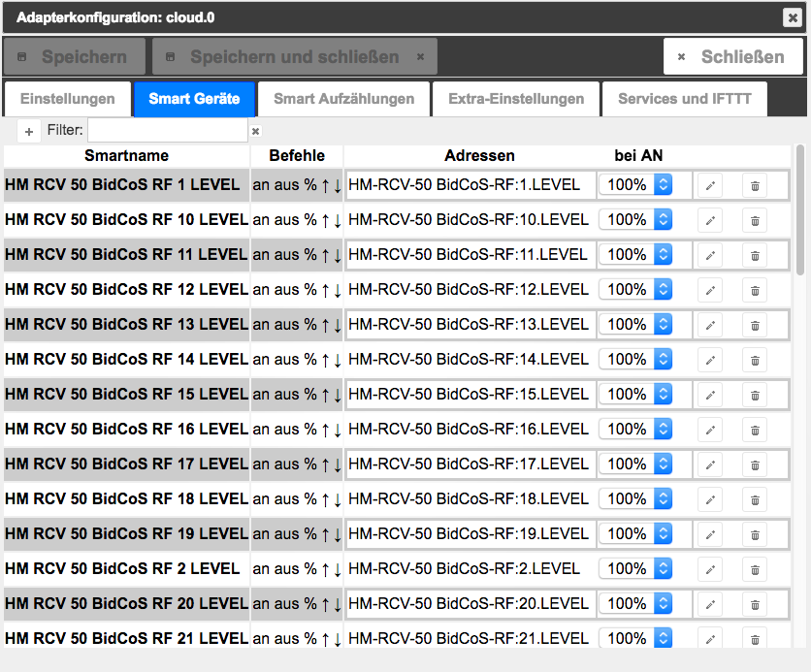This screenshot has width=811, height=672.
Task: Change bei AN value for RF 11 LEVEL
Action: [x=635, y=254]
